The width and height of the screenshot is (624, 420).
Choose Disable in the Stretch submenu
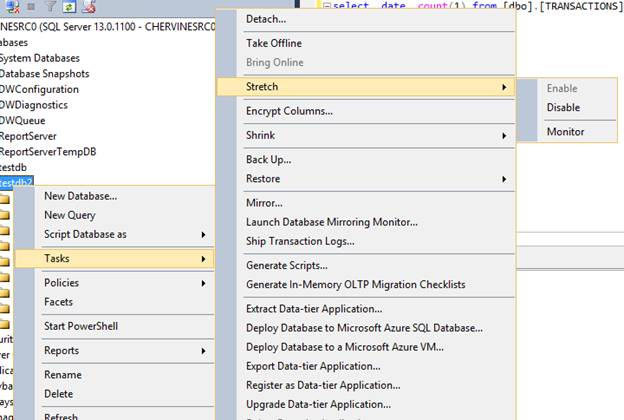click(x=563, y=108)
